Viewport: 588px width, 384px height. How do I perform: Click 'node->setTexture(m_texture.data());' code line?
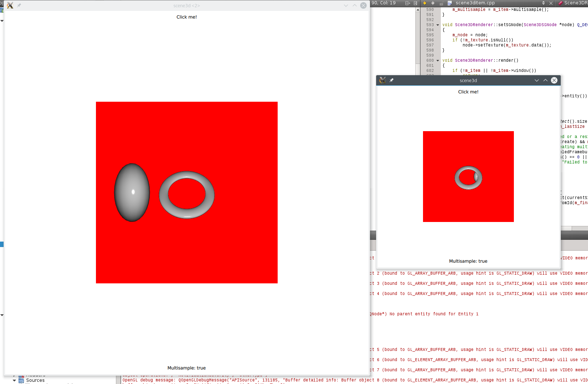pos(507,45)
